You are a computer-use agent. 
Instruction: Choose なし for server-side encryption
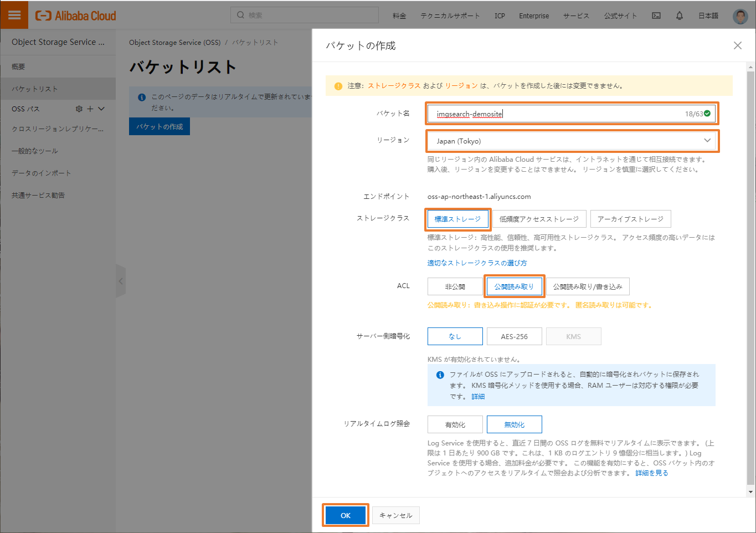click(x=455, y=337)
